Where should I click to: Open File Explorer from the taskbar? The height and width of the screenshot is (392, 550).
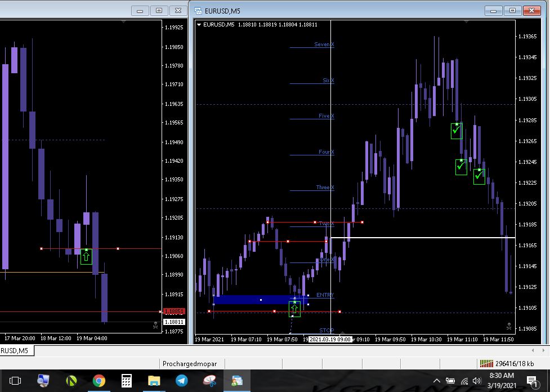[154, 381]
